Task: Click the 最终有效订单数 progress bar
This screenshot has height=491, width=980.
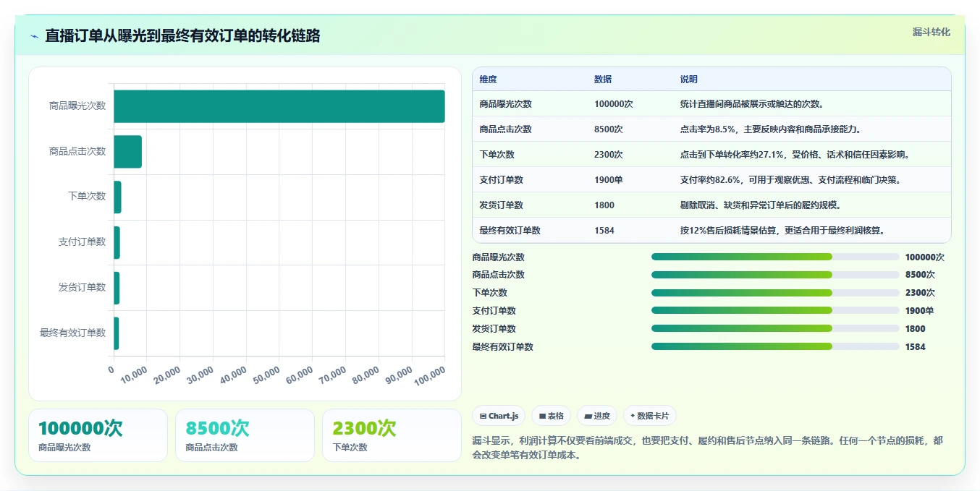Action: [775, 346]
